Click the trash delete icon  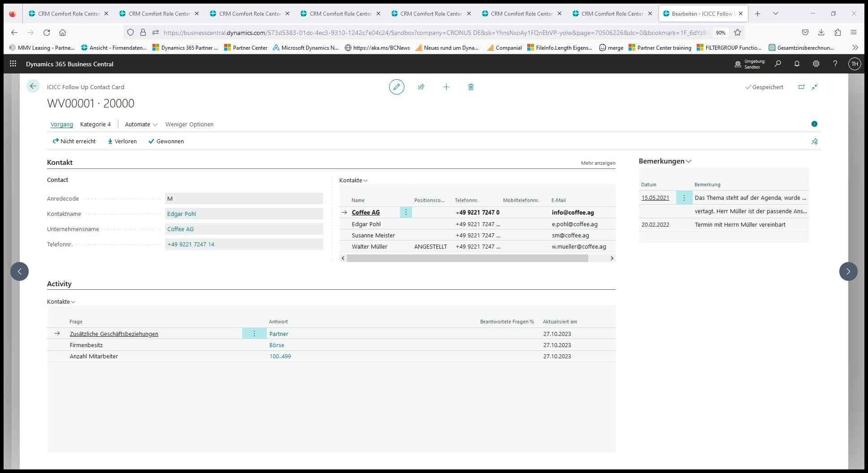(471, 87)
